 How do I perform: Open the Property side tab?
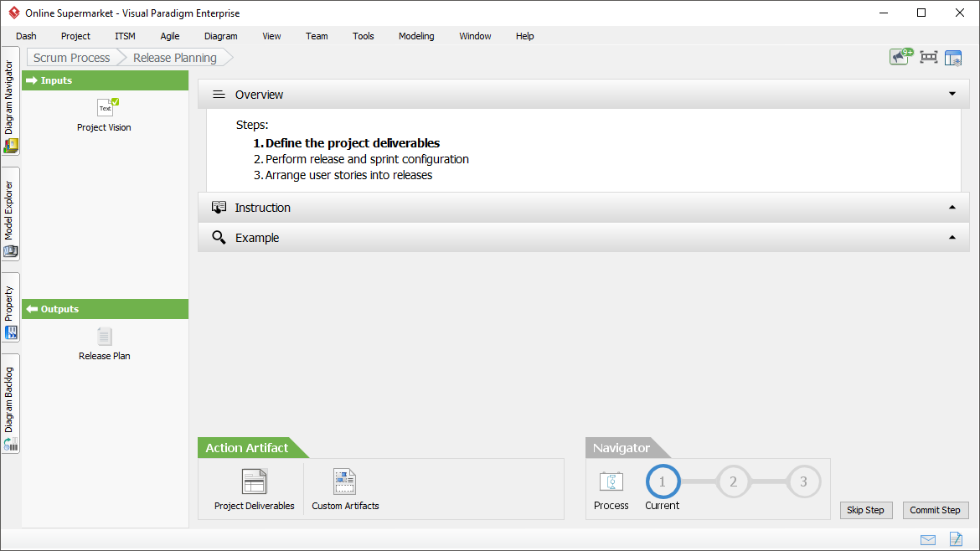(11, 307)
